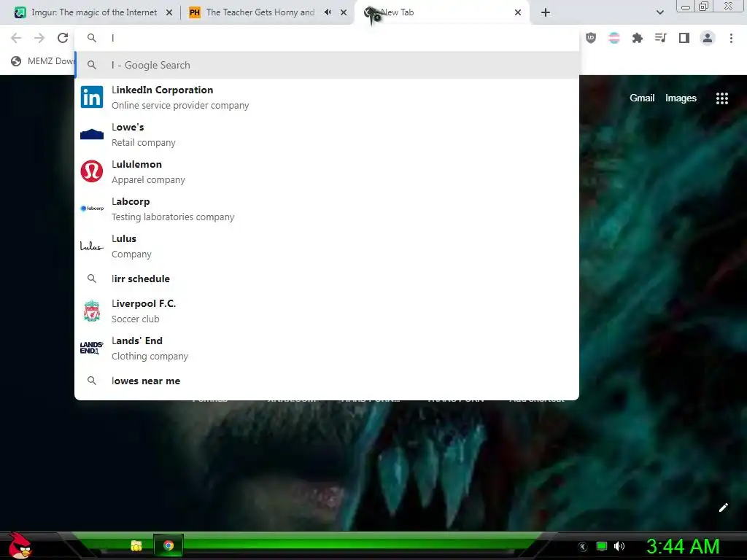Choose the Liverpool F.C. suggestion
The width and height of the screenshot is (747, 560).
[327, 311]
